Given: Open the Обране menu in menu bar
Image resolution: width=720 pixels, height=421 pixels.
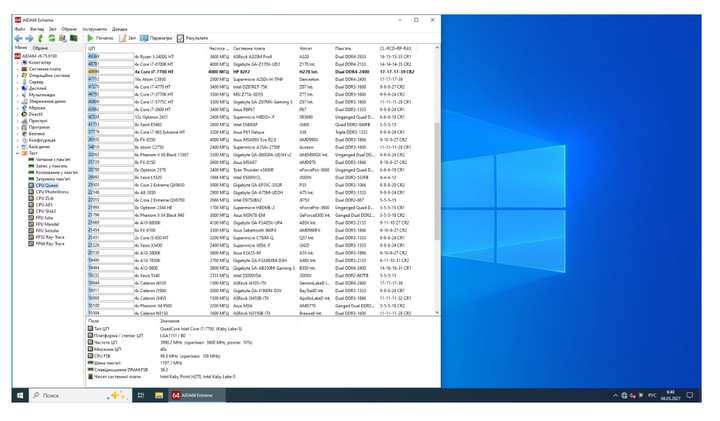Looking at the screenshot, I should point(69,29).
